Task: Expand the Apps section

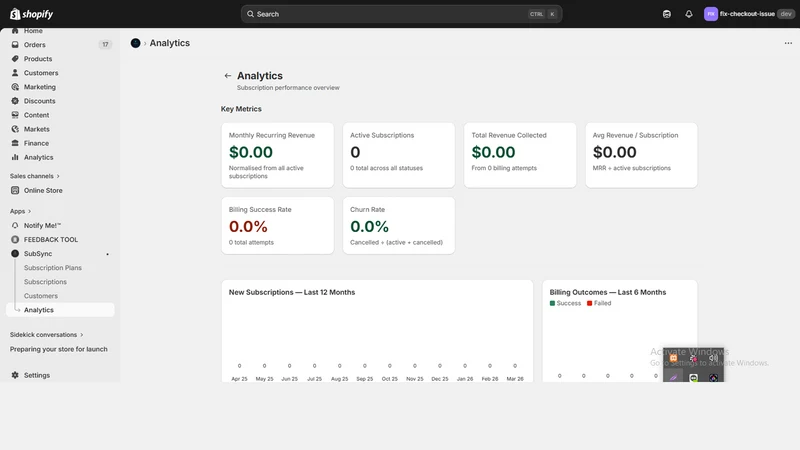Action: [20, 211]
